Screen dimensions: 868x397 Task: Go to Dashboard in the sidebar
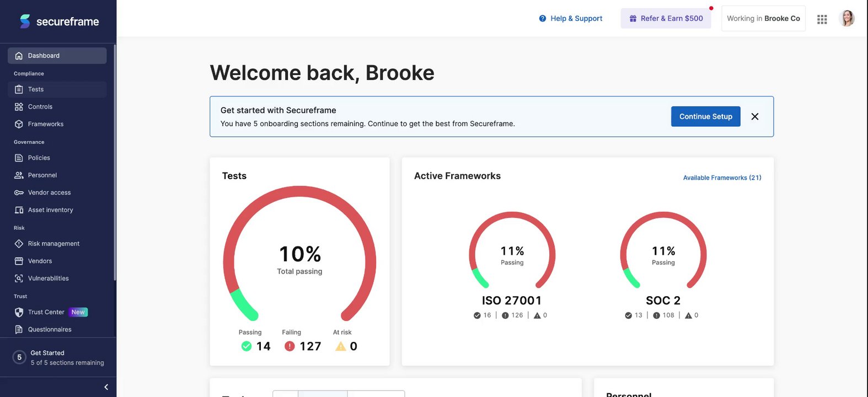pyautogui.click(x=57, y=56)
